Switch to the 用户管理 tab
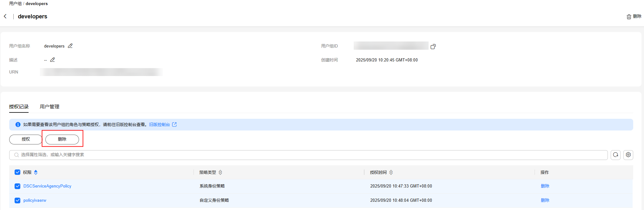The height and width of the screenshot is (210, 644). click(x=49, y=107)
